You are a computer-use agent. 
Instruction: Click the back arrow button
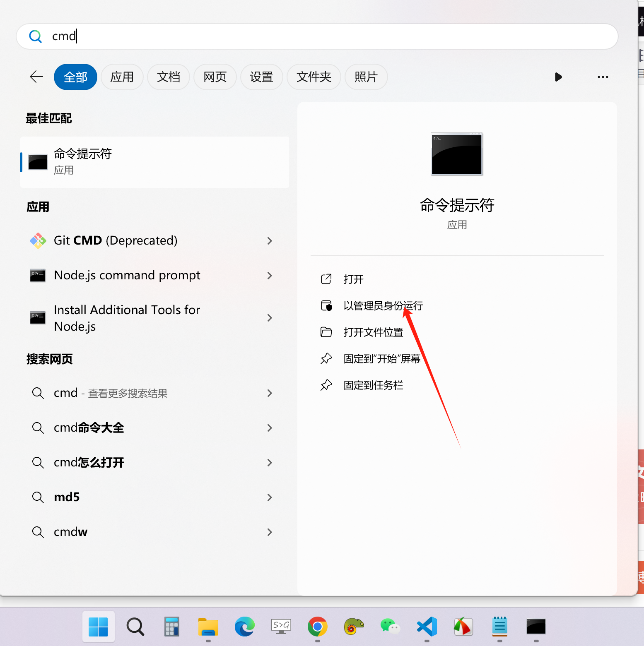click(36, 77)
